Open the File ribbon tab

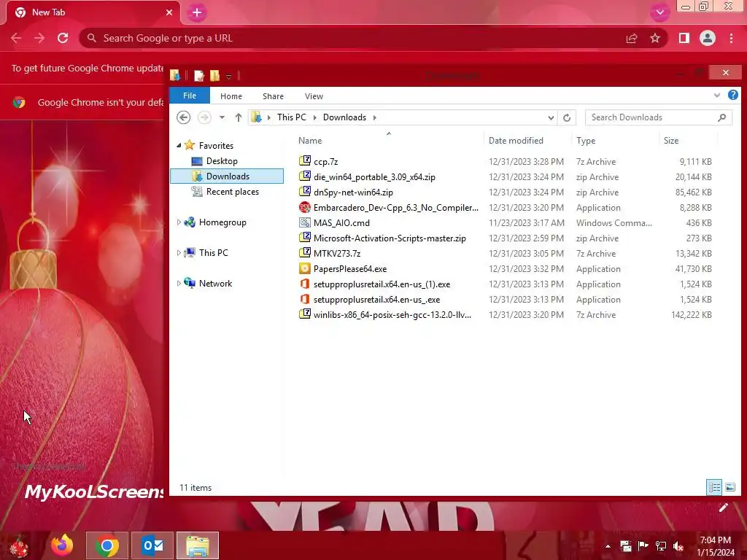[190, 96]
